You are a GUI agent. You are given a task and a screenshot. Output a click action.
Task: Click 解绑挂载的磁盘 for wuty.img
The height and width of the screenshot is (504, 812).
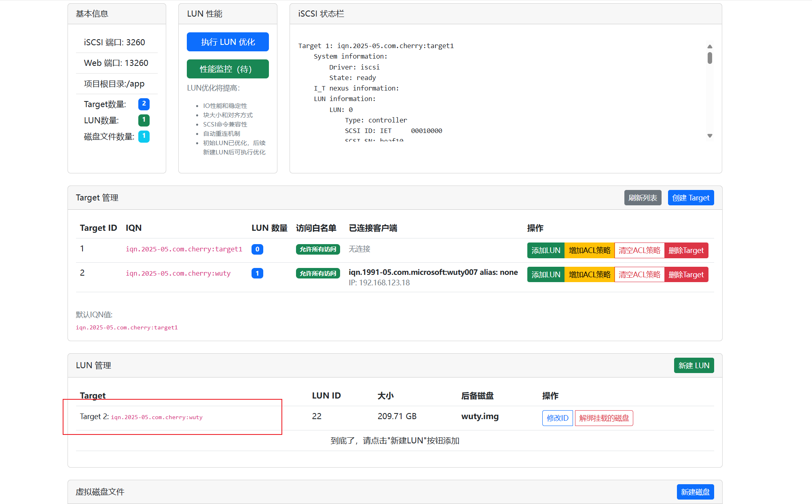click(x=604, y=418)
